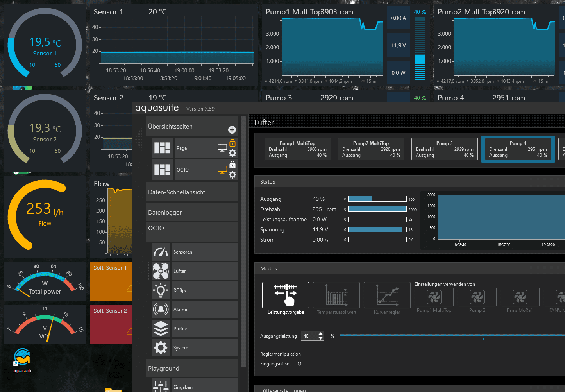
Task: Toggle the orange unlock padlock on Page
Action: (232, 143)
